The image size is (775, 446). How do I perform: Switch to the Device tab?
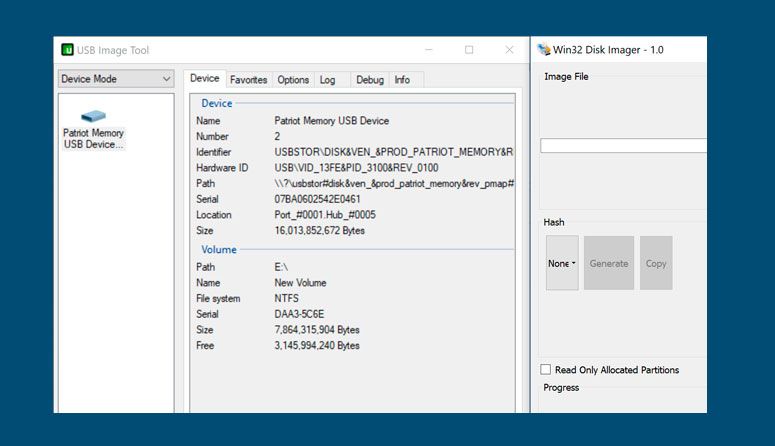click(x=205, y=78)
